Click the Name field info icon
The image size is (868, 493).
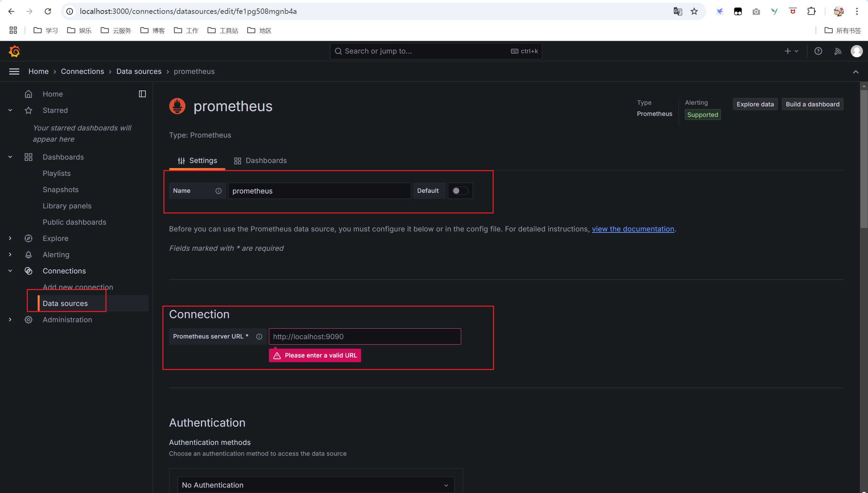(x=218, y=191)
